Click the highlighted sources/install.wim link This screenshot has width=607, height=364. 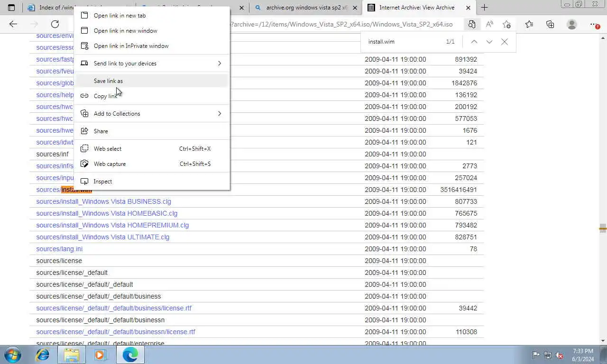coord(64,190)
